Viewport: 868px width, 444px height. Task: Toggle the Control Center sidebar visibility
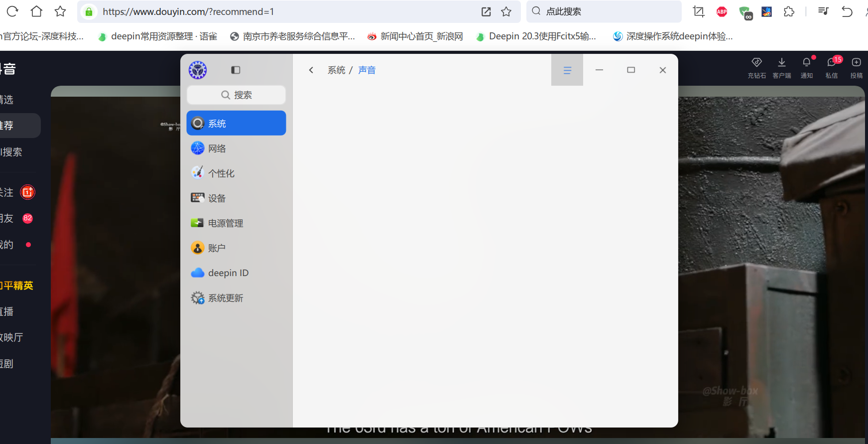coord(236,70)
